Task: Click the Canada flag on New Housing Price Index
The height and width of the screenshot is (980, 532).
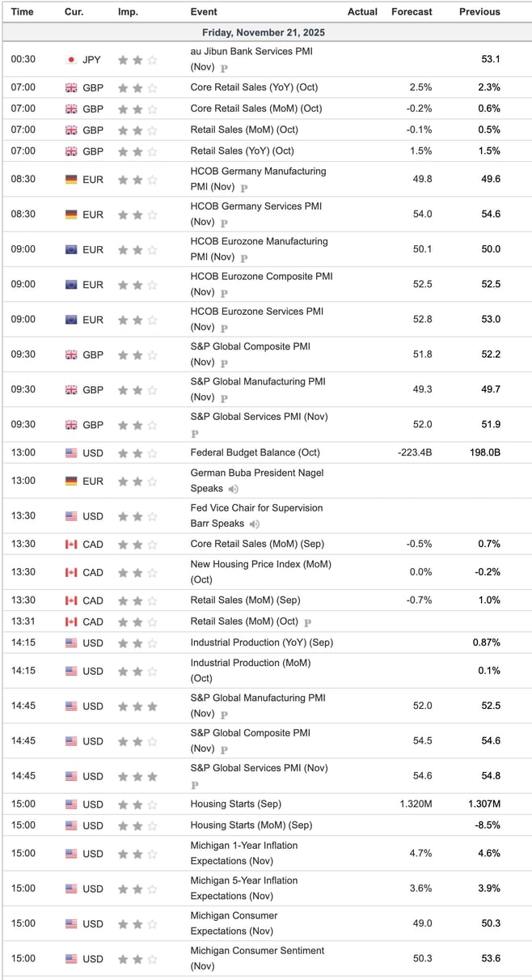Action: pyautogui.click(x=72, y=572)
